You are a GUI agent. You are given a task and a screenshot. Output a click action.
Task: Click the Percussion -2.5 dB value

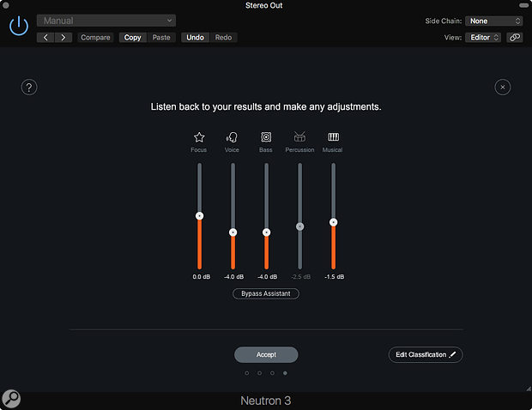pos(300,277)
